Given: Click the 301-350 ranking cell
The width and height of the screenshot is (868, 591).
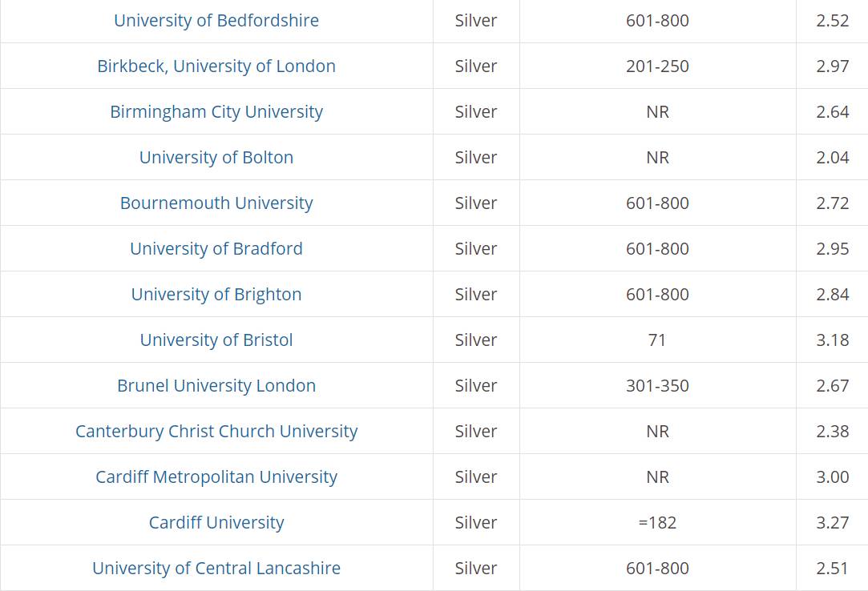Looking at the screenshot, I should [x=657, y=386].
